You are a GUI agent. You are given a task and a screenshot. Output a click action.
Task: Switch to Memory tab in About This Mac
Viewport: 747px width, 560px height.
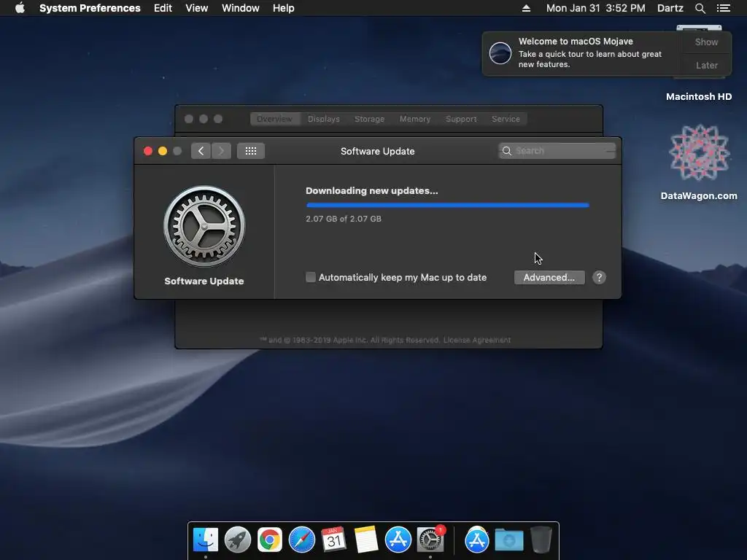click(415, 119)
